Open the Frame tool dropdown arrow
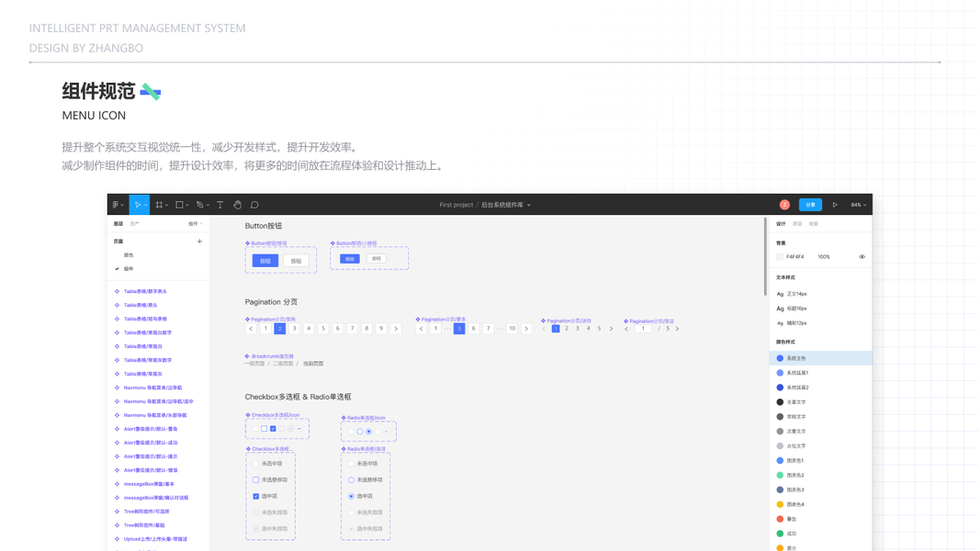The image size is (980, 551). [x=167, y=205]
